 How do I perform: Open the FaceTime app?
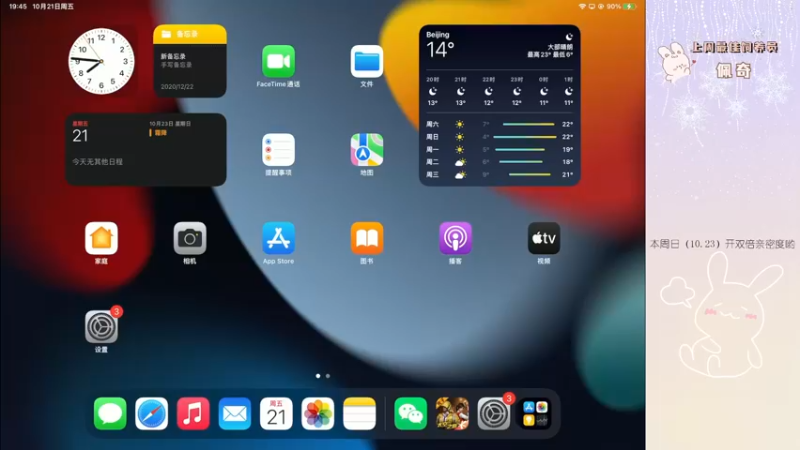pos(278,61)
